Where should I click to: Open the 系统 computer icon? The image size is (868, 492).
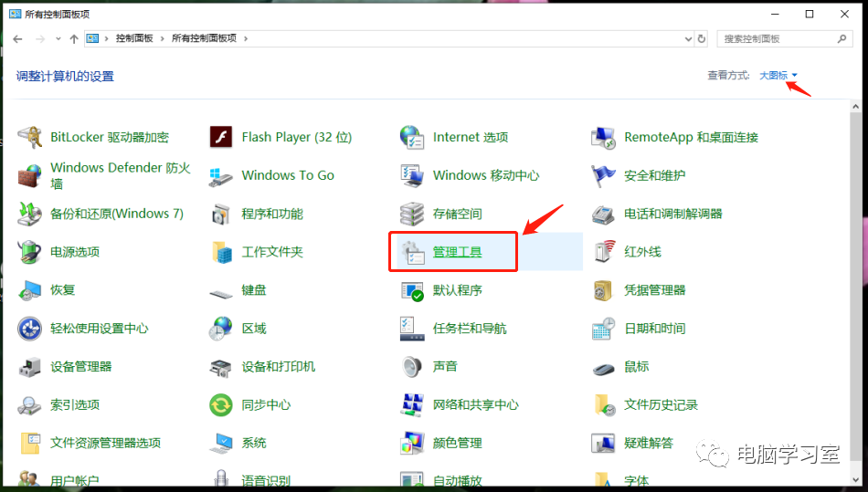point(221,444)
